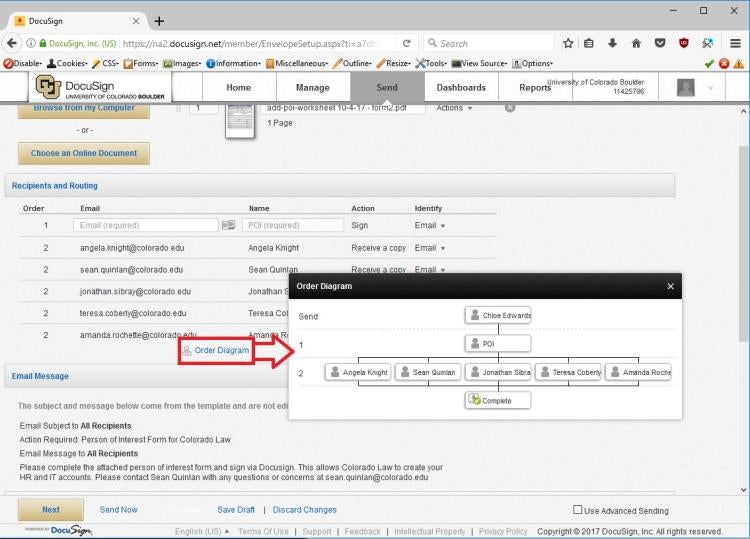This screenshot has height=539, width=750.
Task: Click the Teresa Coberly diagram node
Action: pyautogui.click(x=568, y=372)
